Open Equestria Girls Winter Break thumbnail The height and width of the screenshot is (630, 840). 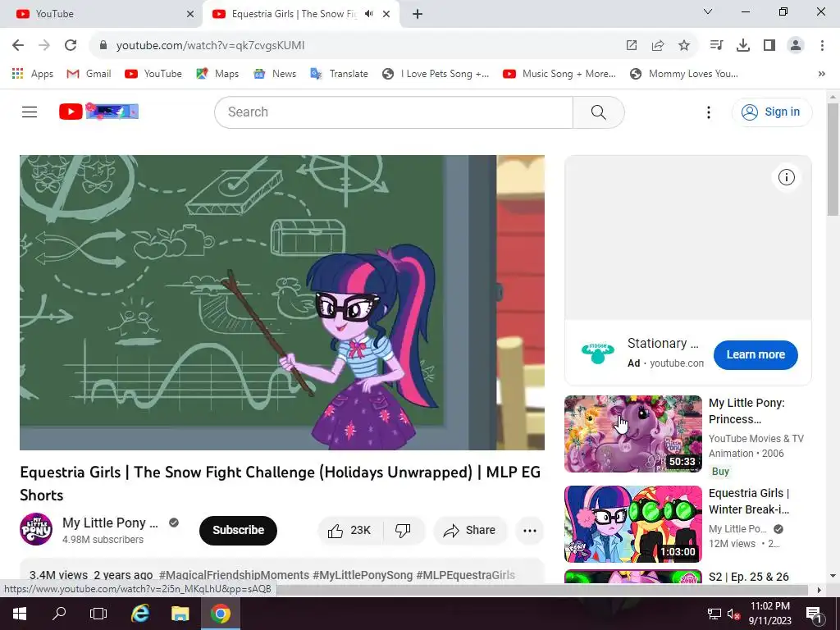633,524
